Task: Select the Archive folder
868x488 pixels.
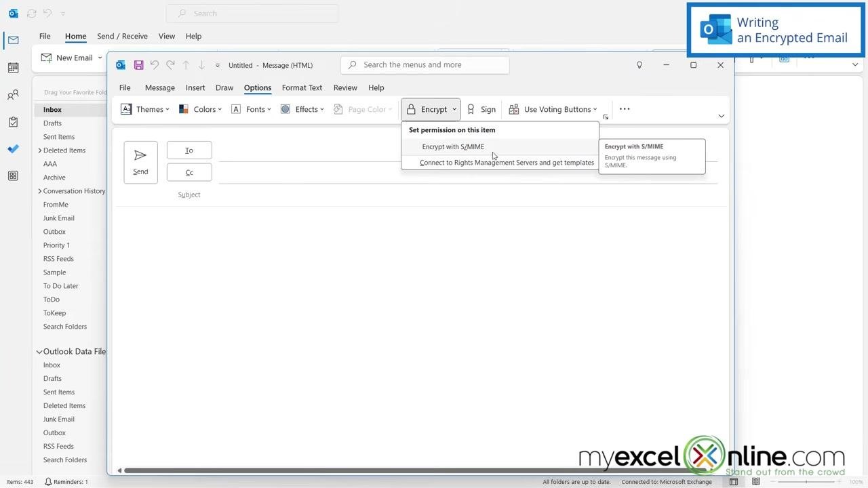Action: (x=54, y=178)
